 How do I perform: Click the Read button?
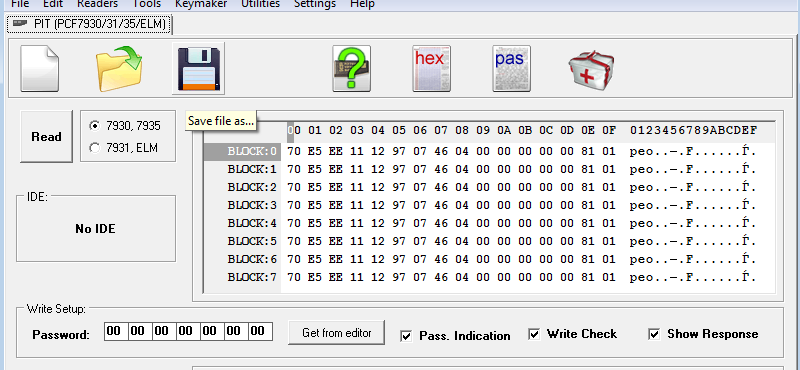pos(46,137)
